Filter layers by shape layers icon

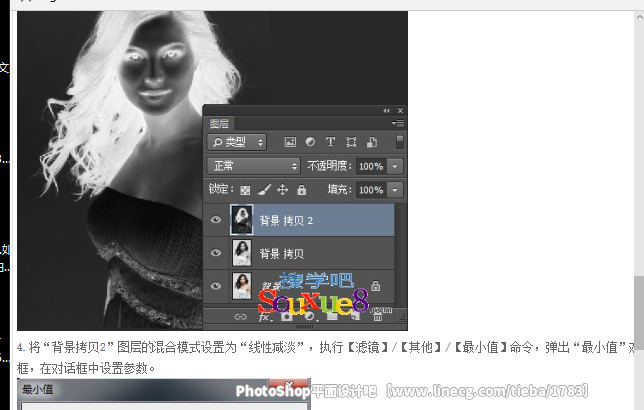[351, 142]
